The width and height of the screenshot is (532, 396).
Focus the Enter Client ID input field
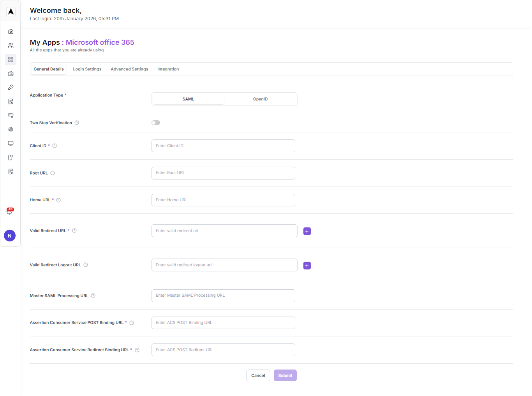click(223, 146)
